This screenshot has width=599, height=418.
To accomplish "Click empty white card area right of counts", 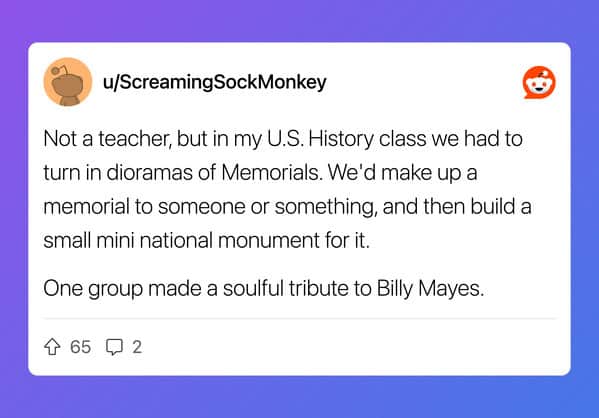I will (x=344, y=347).
